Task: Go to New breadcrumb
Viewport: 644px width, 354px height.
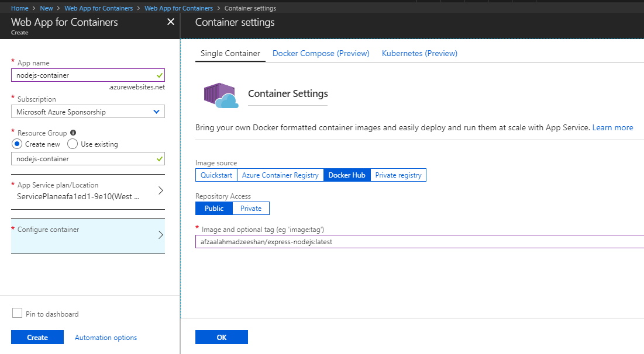Action: [46, 8]
